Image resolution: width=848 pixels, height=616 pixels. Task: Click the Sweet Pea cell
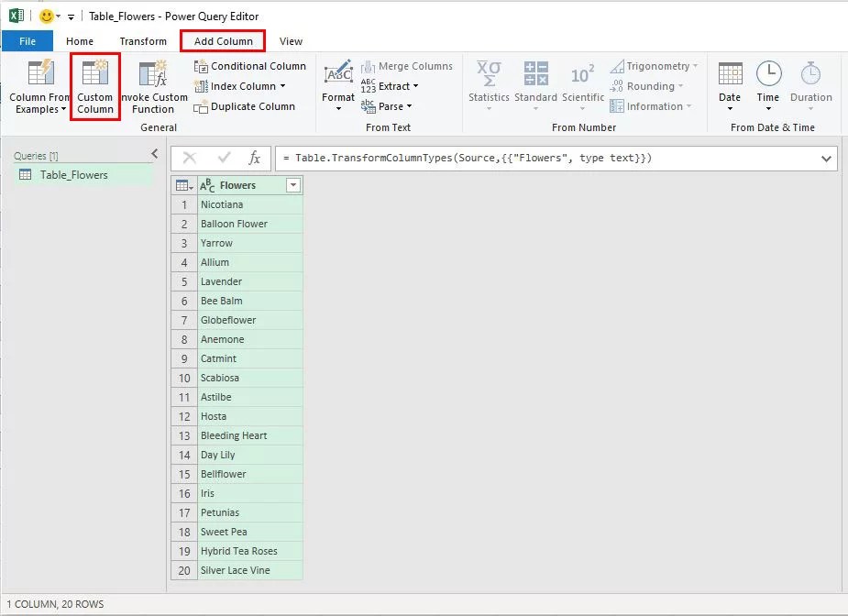250,533
